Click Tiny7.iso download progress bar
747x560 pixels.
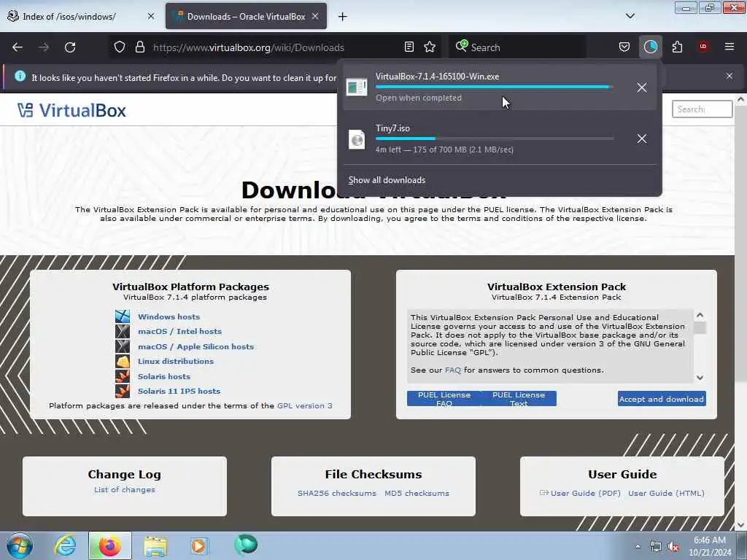click(x=495, y=139)
